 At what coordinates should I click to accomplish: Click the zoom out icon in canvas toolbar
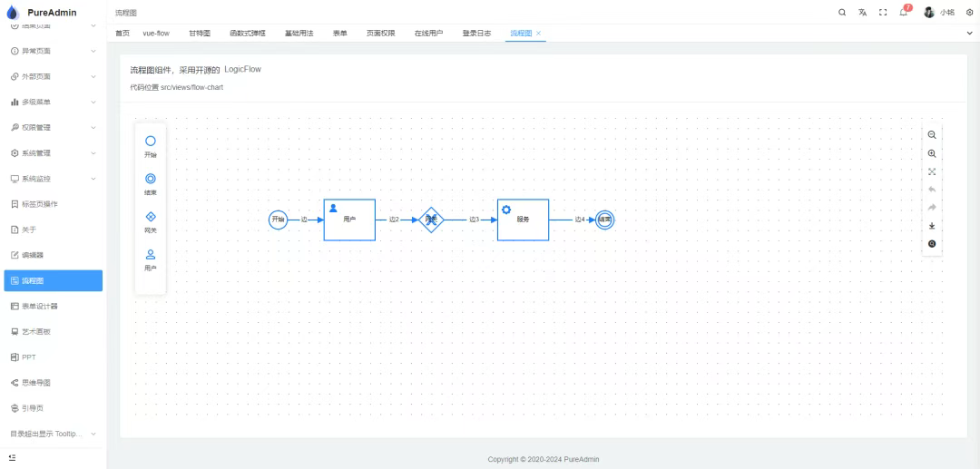coord(932,134)
